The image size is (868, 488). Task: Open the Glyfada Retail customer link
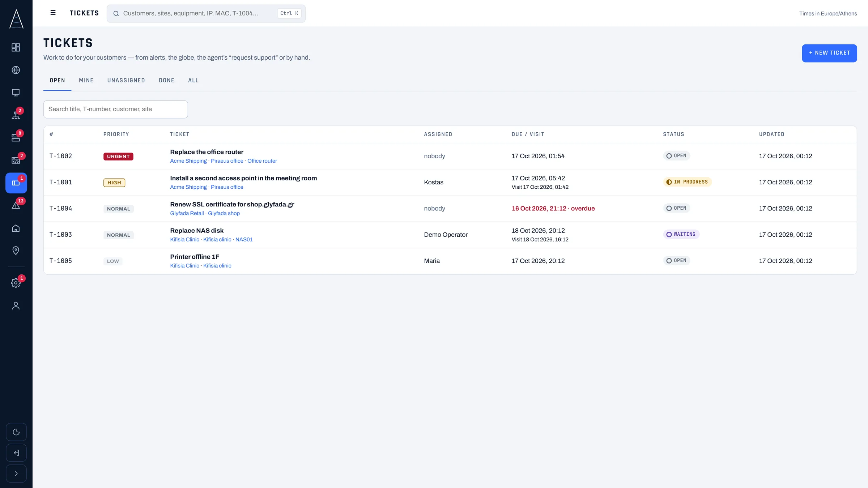[x=187, y=213]
